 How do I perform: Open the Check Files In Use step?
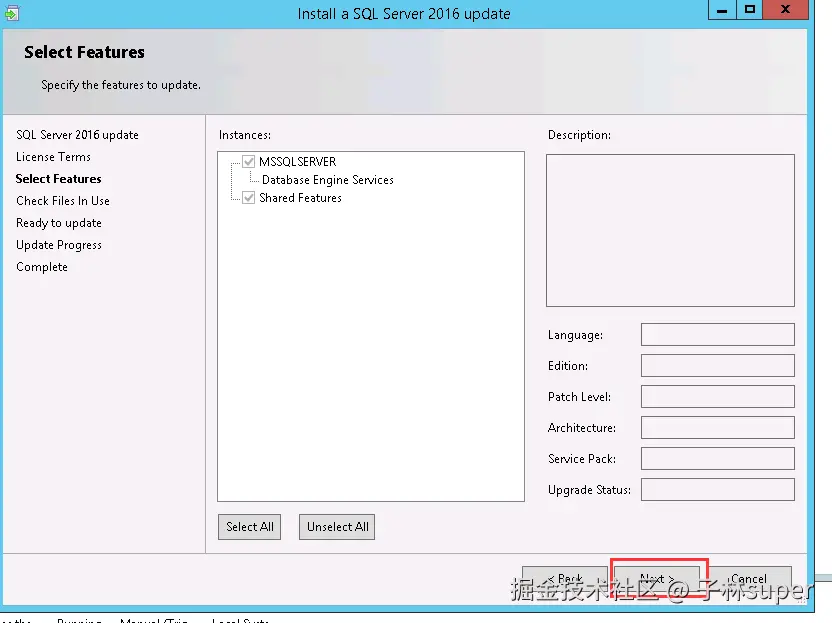tap(63, 201)
